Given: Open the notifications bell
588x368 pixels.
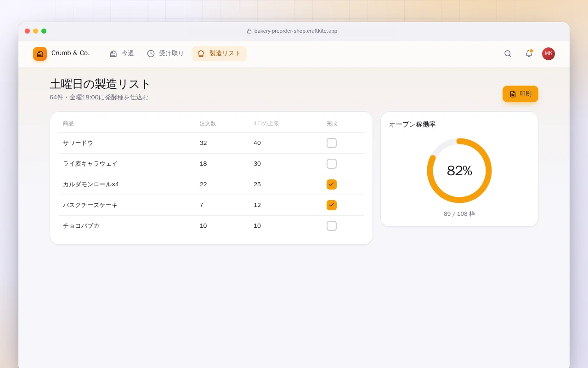Looking at the screenshot, I should coord(529,54).
